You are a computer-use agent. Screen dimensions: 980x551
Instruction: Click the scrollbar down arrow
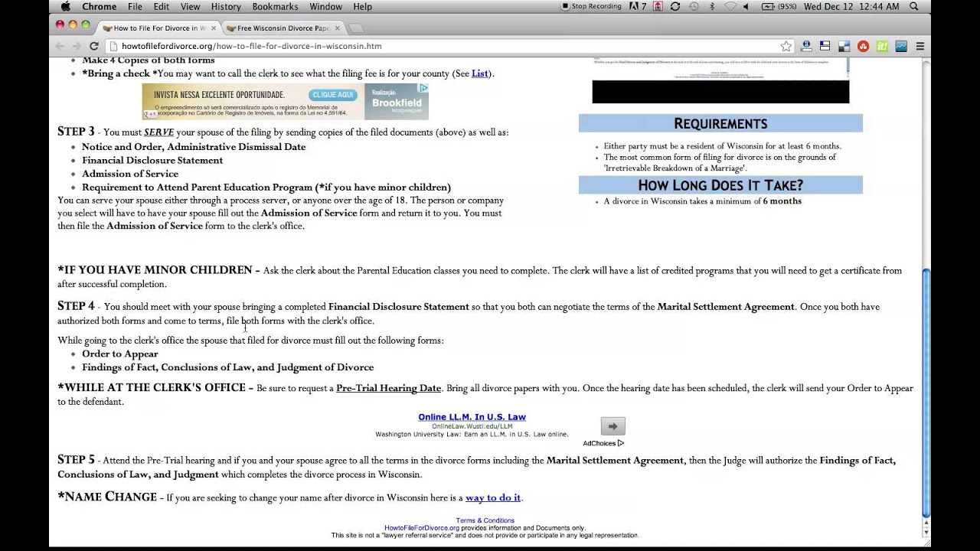pyautogui.click(x=926, y=532)
